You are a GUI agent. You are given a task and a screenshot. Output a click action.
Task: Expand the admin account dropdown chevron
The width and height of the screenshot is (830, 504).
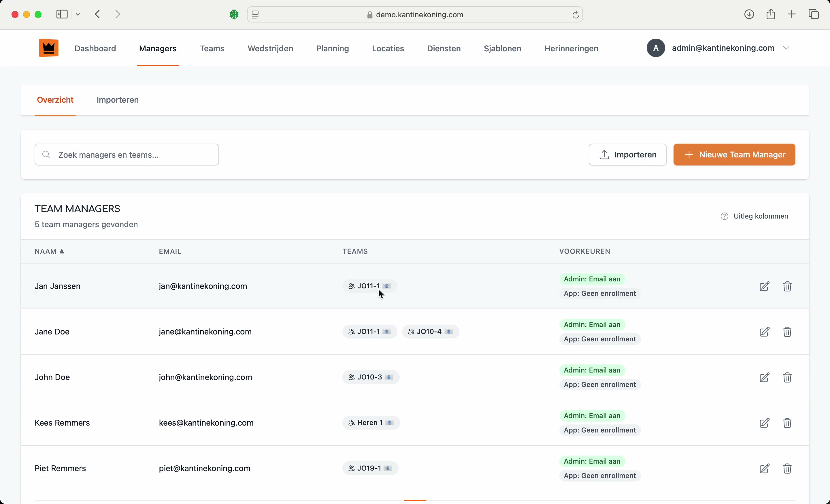(786, 48)
